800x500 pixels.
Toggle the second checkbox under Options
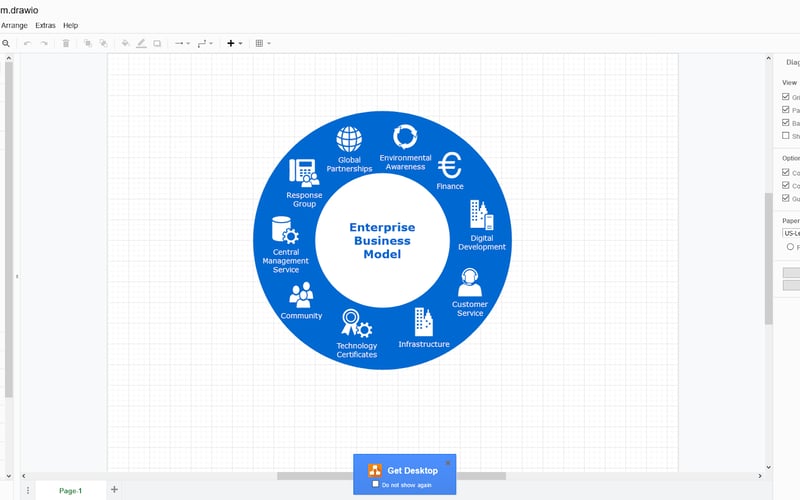point(786,185)
